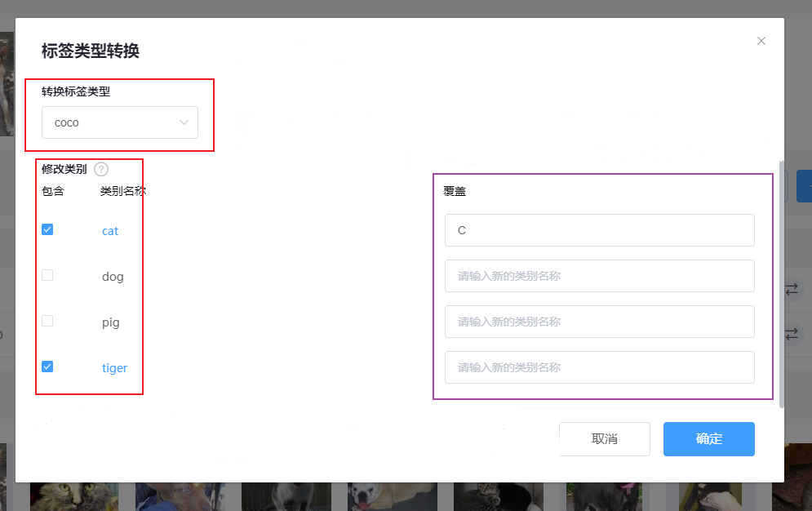Click the upper swap arrows icon behind dialog
This screenshot has height=511, width=812.
pyautogui.click(x=792, y=289)
